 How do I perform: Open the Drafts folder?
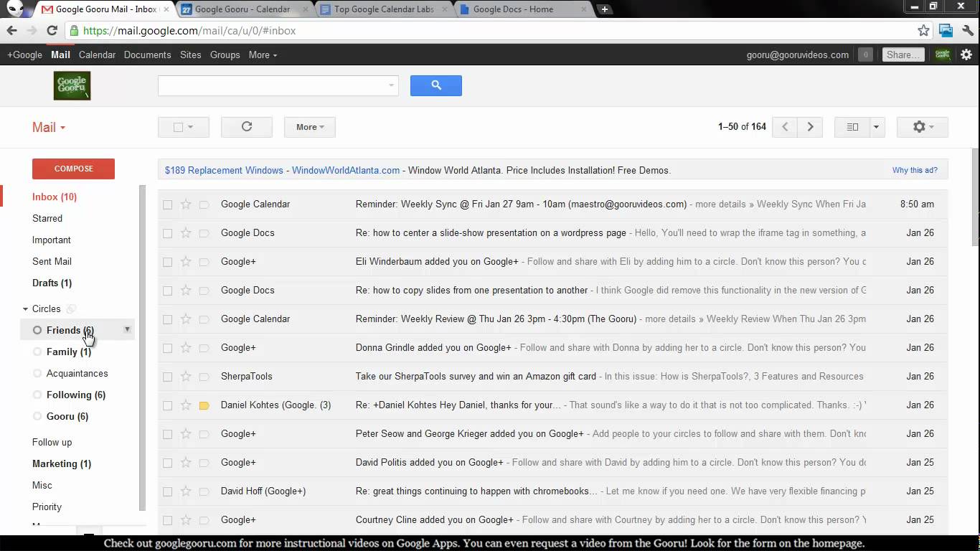point(52,283)
